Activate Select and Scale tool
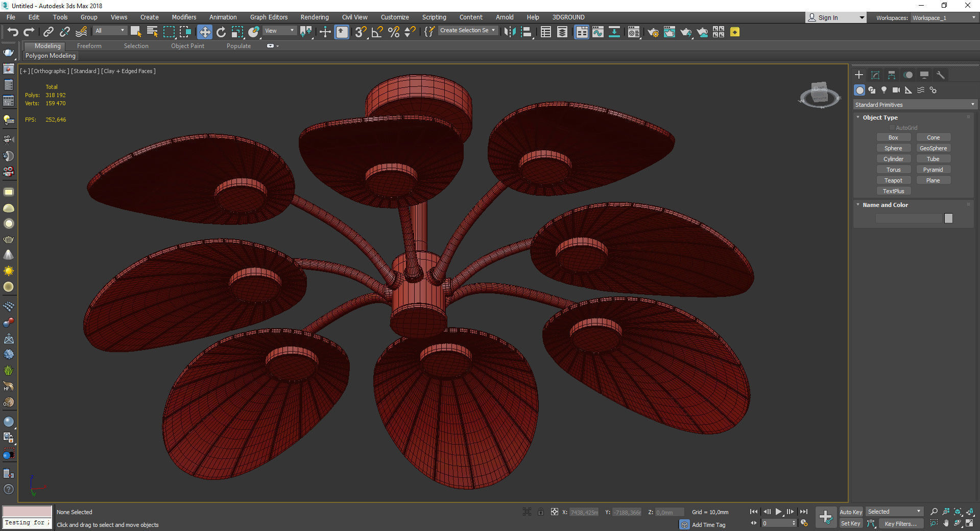 (x=237, y=32)
